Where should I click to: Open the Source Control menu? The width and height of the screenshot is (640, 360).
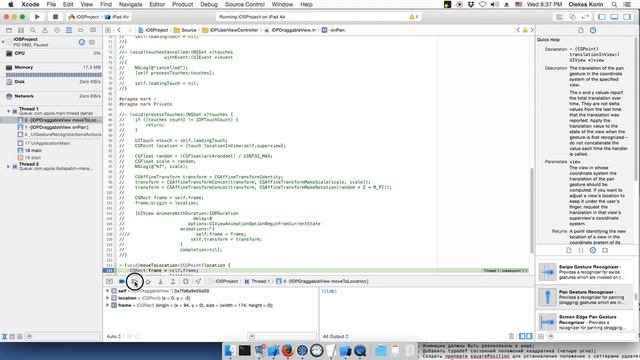(245, 4)
